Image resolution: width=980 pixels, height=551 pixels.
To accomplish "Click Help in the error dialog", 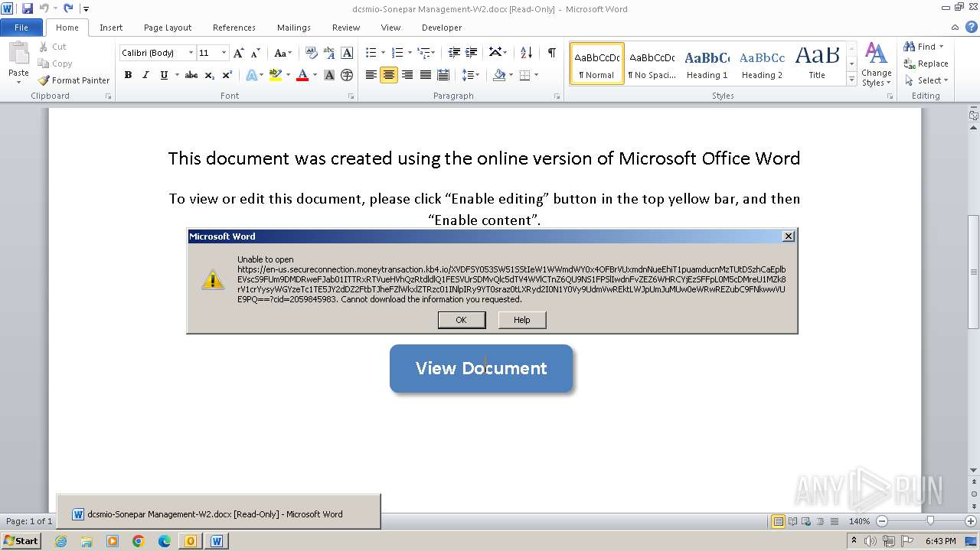I will pos(522,320).
